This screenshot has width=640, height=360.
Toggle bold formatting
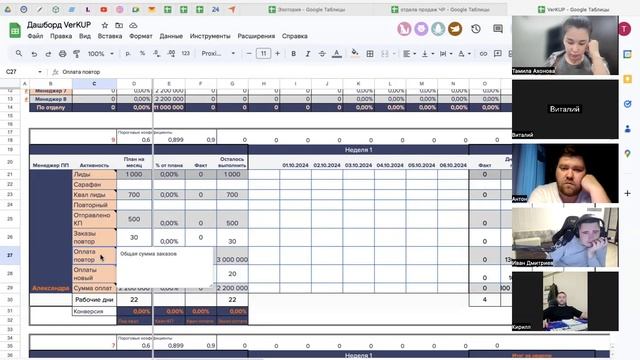(x=293, y=53)
